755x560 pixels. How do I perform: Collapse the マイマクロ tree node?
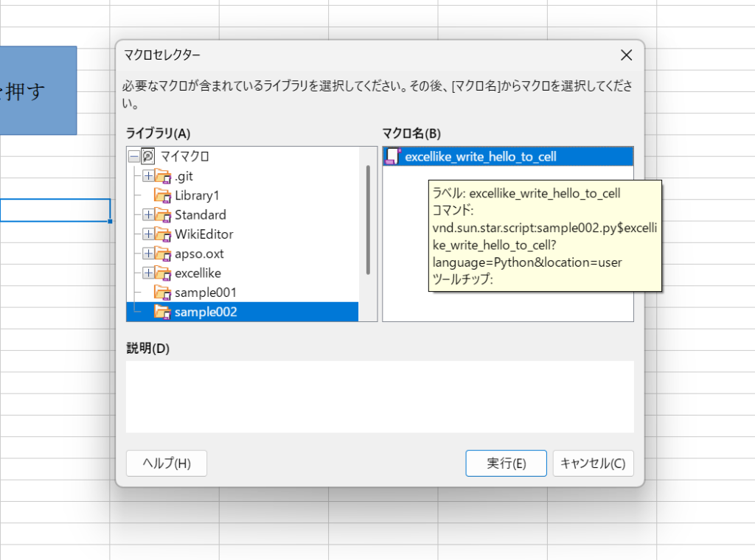[133, 156]
